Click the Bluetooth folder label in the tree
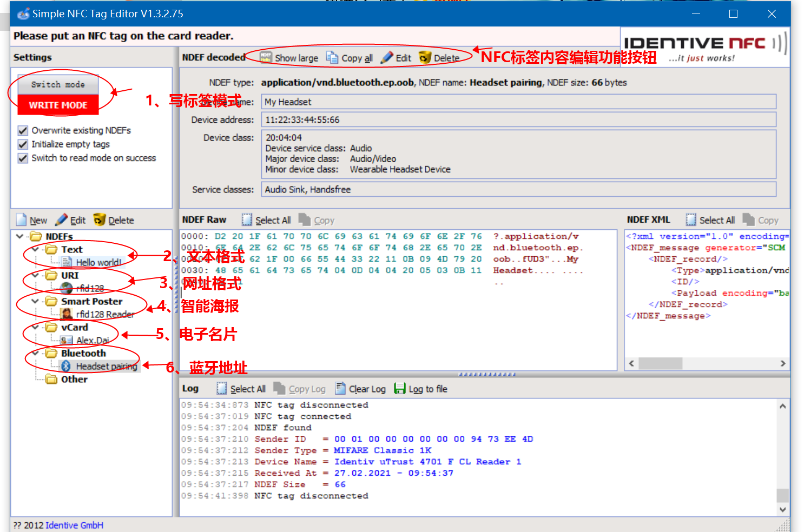 pyautogui.click(x=83, y=353)
